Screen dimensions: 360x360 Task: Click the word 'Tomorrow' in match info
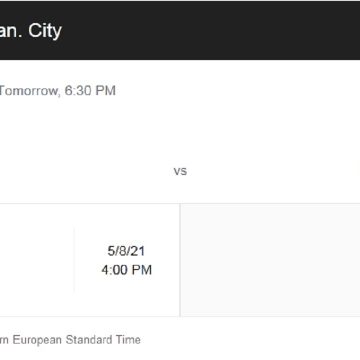tap(29, 91)
